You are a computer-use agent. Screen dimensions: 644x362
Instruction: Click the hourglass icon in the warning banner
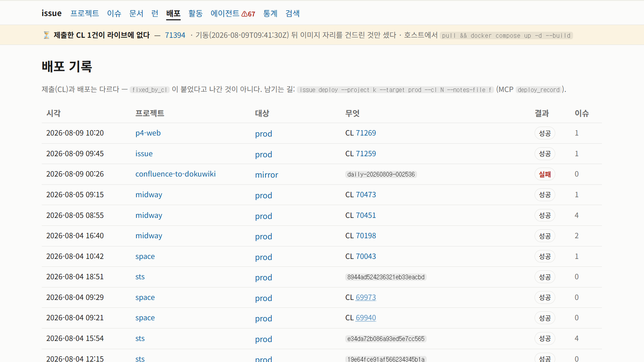(46, 35)
